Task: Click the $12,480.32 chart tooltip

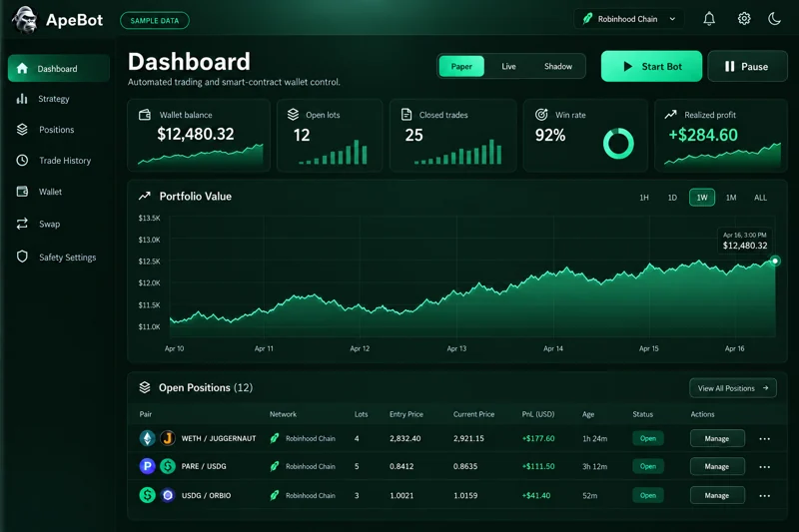Action: (x=744, y=241)
